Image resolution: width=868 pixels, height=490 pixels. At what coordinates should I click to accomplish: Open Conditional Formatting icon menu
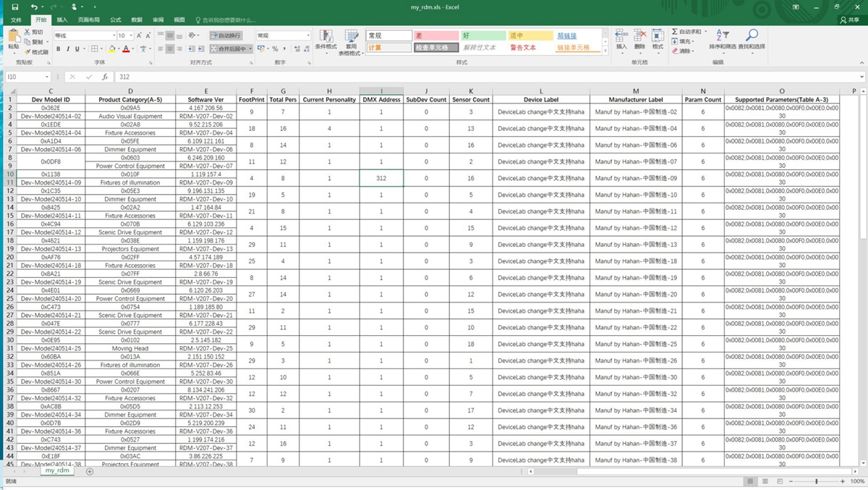[325, 37]
